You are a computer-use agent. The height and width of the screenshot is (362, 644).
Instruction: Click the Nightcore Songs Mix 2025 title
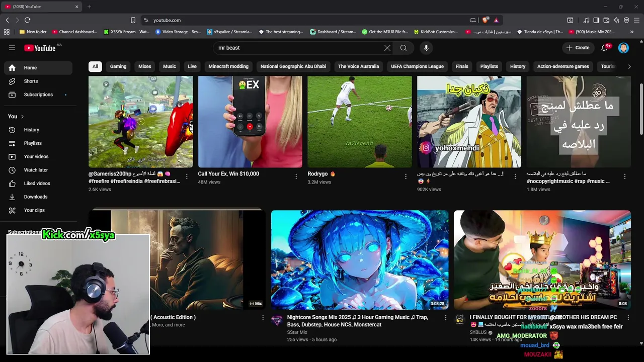point(358,321)
